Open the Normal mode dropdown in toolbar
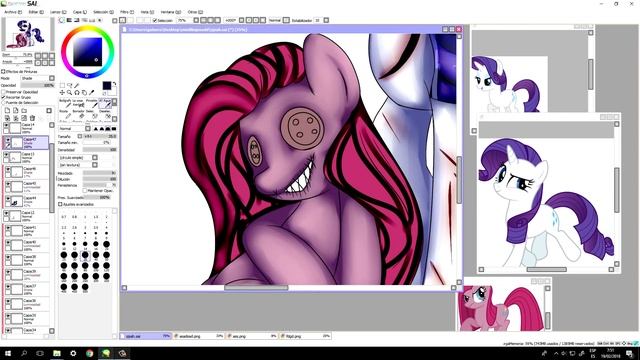 (286, 20)
